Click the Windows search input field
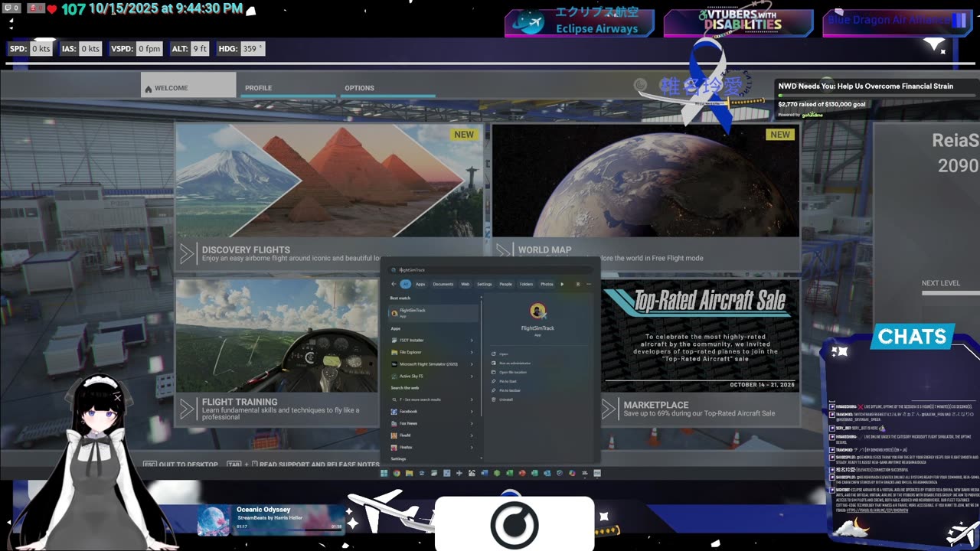This screenshot has width=980, height=551. (490, 270)
